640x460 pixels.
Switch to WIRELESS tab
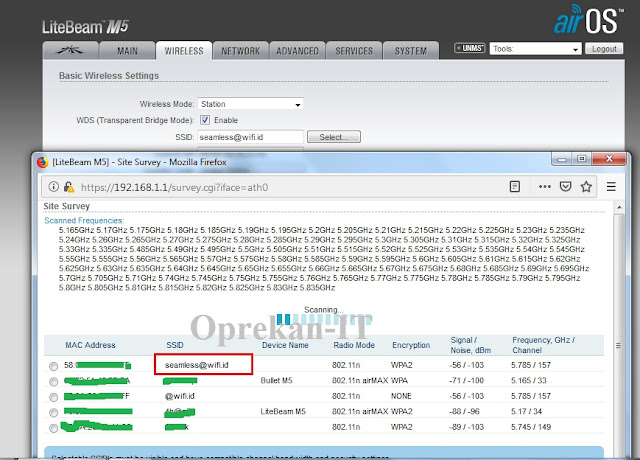tap(184, 51)
